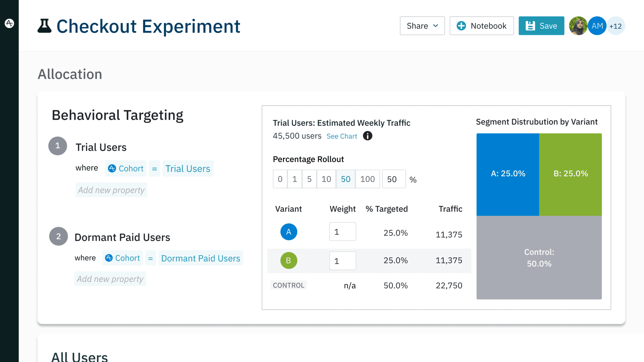Select the Variant A circle icon
This screenshot has height=362, width=644.
[x=288, y=232]
